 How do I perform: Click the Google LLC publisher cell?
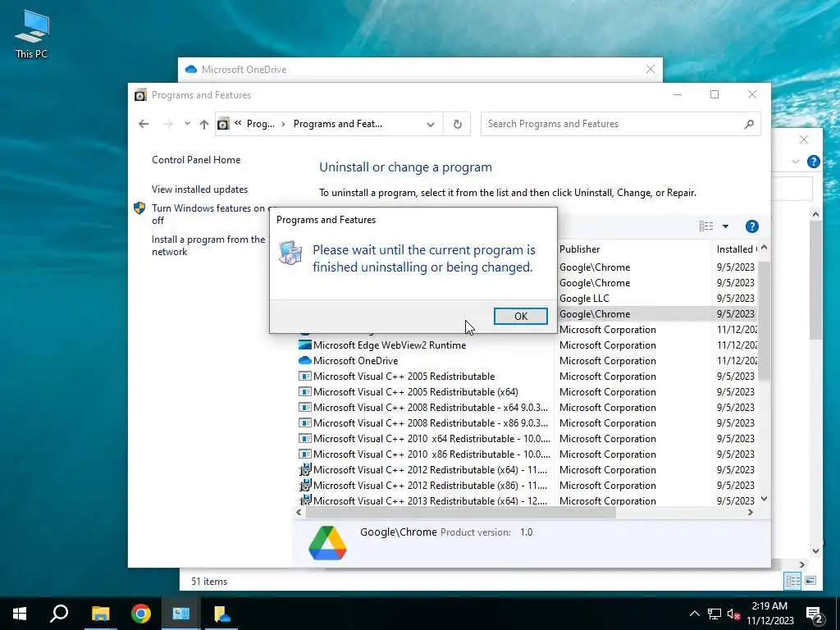click(584, 299)
